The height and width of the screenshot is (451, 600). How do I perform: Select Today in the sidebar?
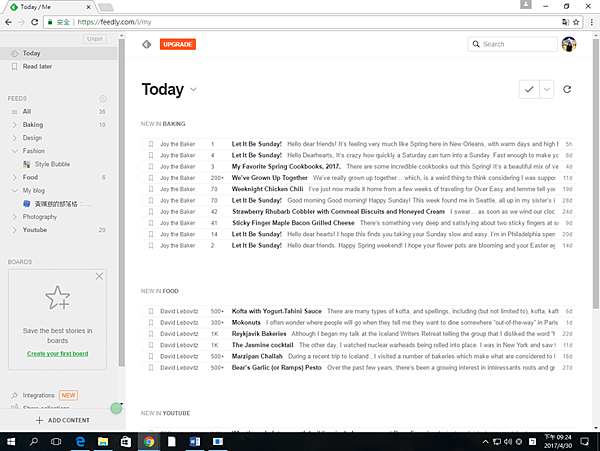click(59, 53)
